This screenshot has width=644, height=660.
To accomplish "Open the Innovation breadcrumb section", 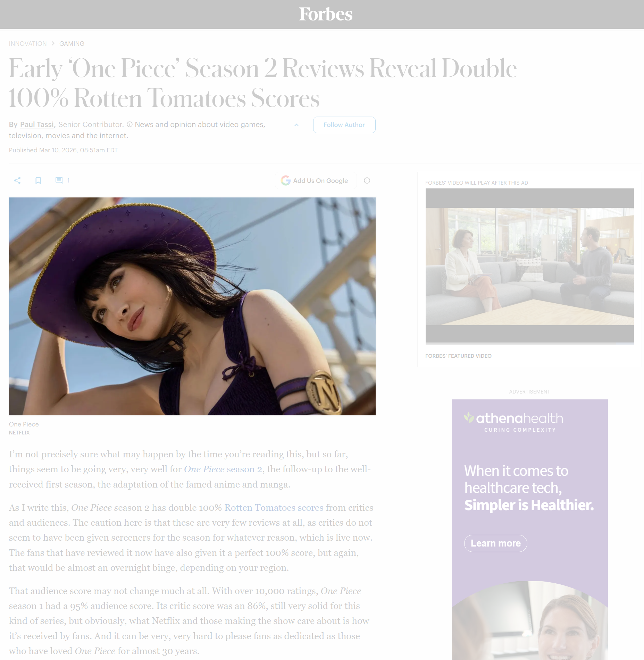I will (28, 44).
